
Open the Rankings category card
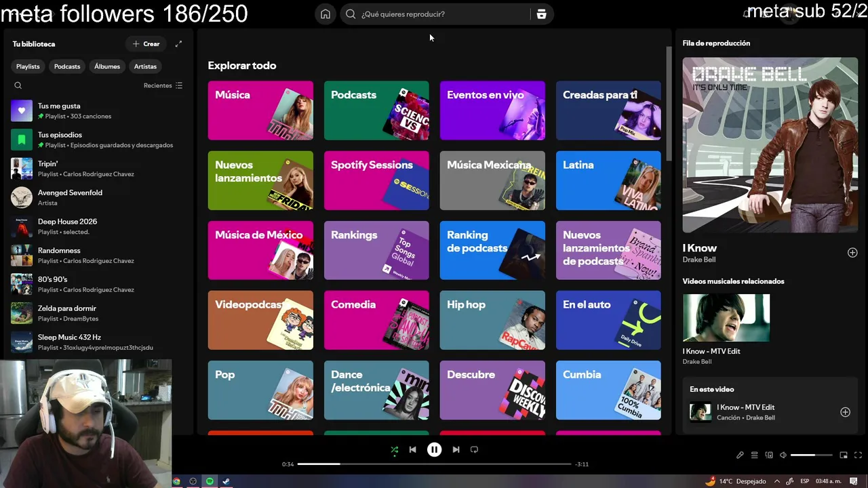376,250
